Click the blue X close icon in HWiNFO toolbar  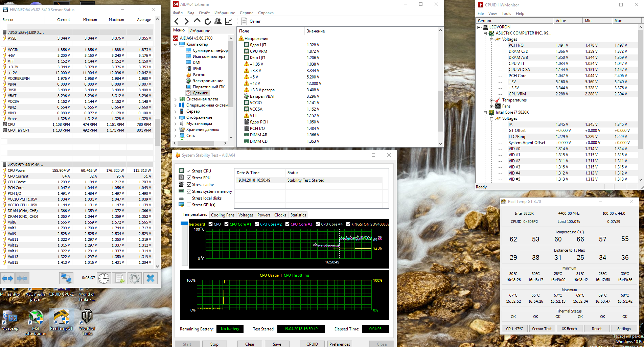tap(151, 278)
